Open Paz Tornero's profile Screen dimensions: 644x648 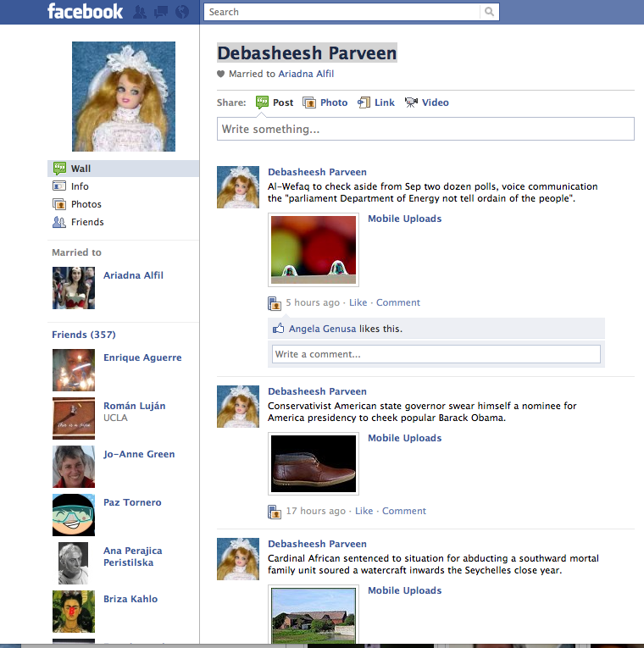(132, 502)
